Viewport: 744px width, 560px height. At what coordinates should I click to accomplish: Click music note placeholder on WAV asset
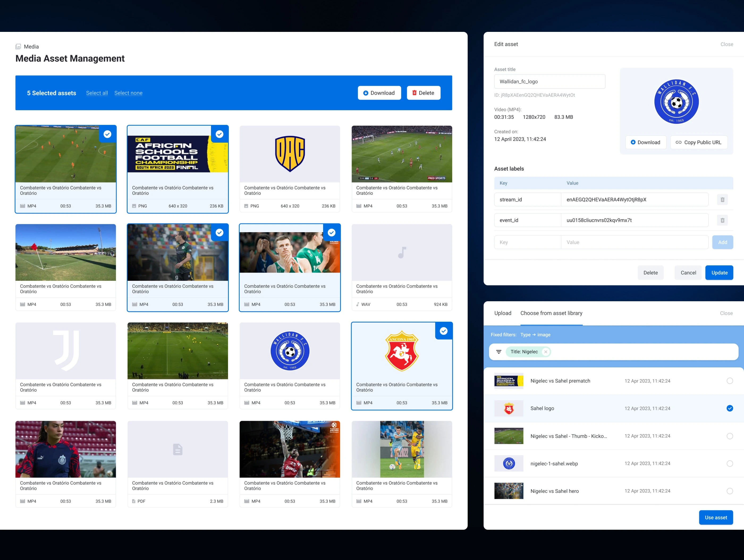click(401, 252)
